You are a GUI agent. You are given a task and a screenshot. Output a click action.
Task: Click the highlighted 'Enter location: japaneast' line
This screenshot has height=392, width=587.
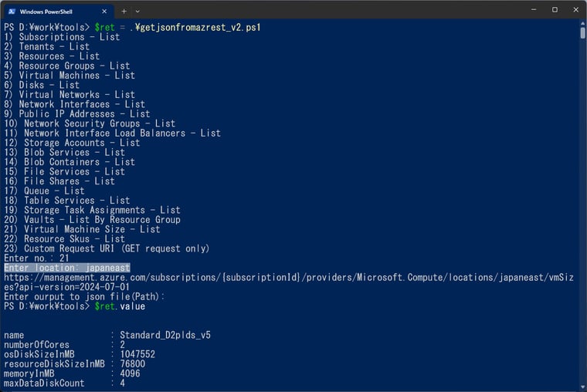tap(67, 268)
